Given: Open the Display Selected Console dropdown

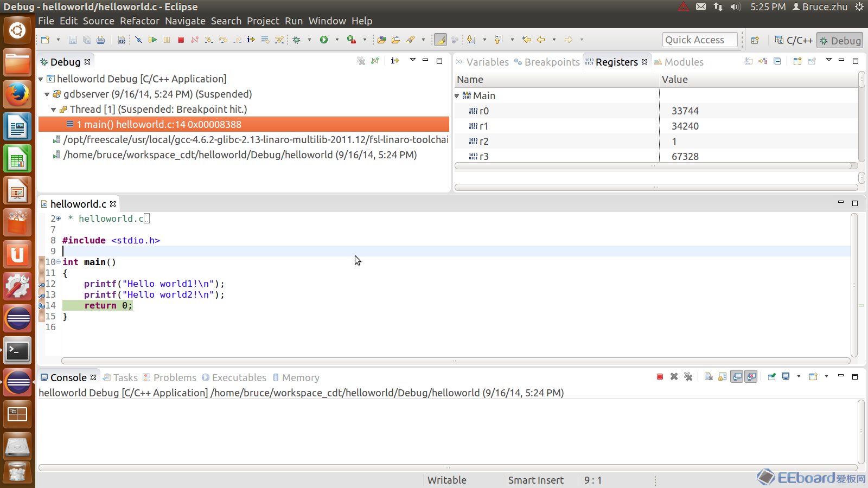Looking at the screenshot, I should tap(799, 376).
